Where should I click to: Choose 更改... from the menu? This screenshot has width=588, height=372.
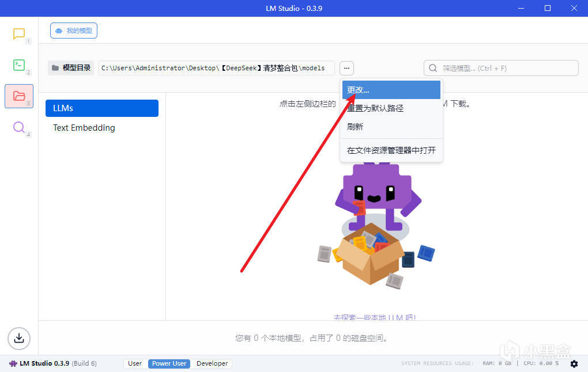391,90
